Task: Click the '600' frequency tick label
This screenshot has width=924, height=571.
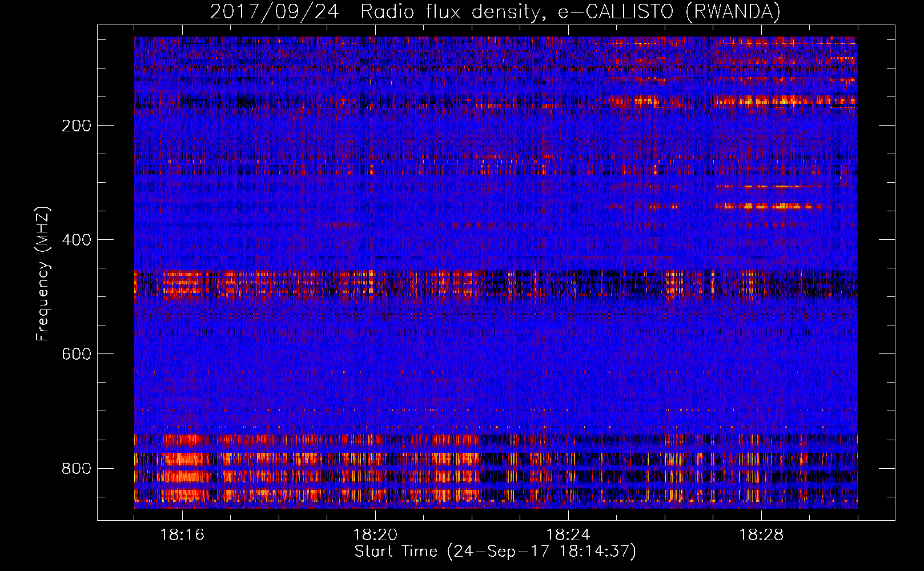Action: (x=77, y=354)
